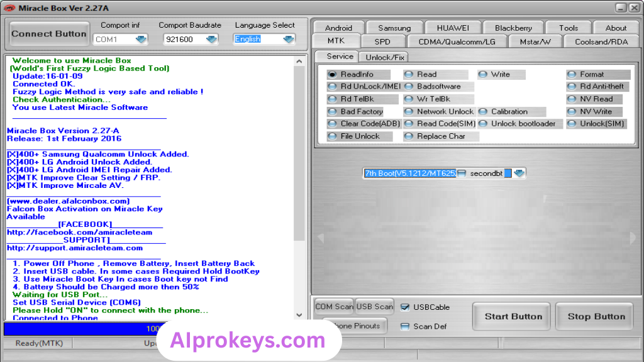Open the Comport inf COM1 dropdown
Viewport: 644px width, 362px height.
point(141,40)
